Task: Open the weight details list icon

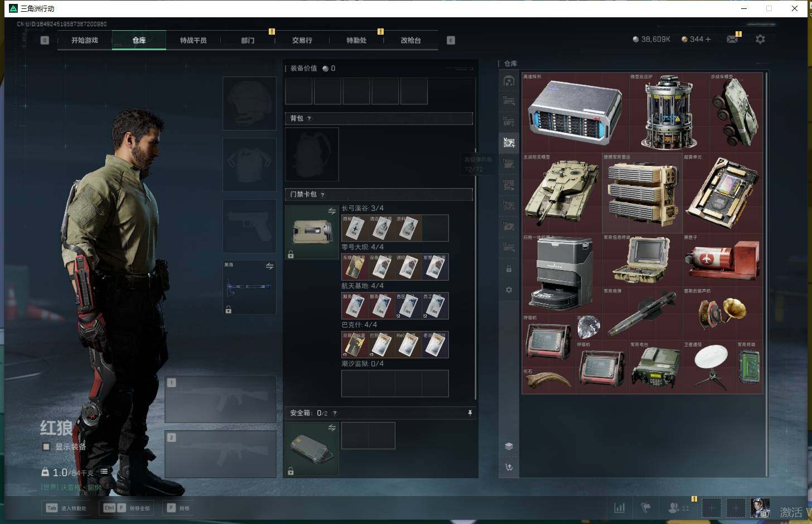Action: (x=104, y=472)
